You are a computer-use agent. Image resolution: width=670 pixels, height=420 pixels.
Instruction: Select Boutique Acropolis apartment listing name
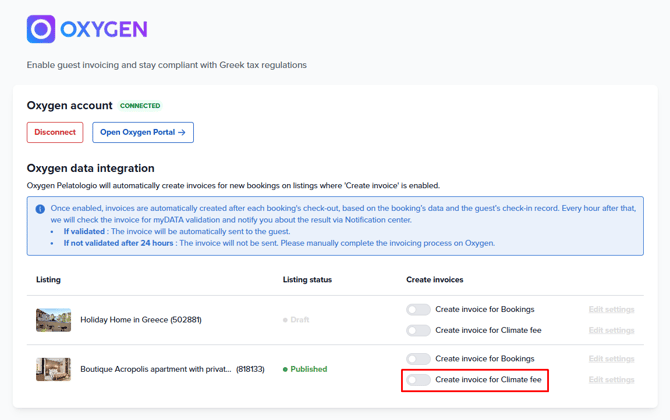173,369
